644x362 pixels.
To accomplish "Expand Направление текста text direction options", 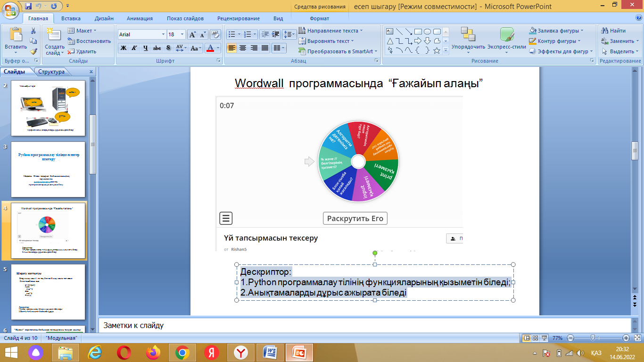I will coord(330,31).
